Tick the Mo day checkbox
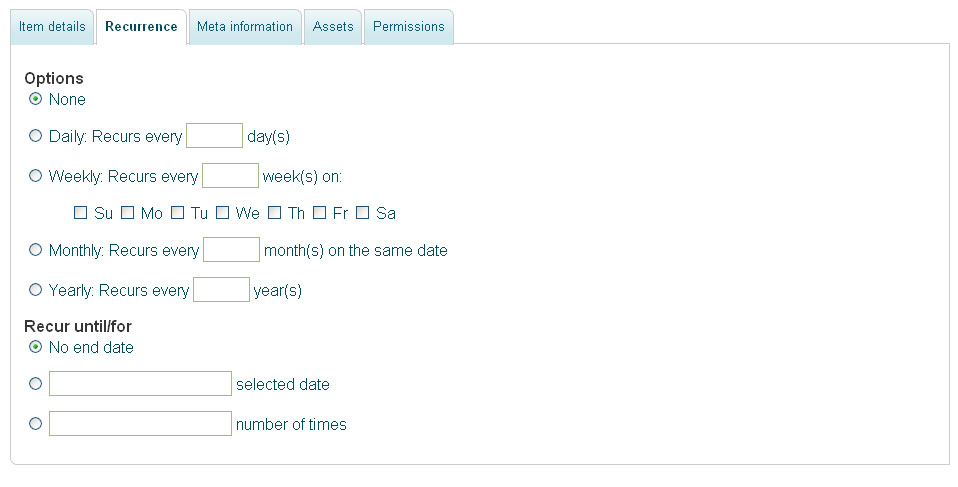The height and width of the screenshot is (487, 958). coord(127,213)
